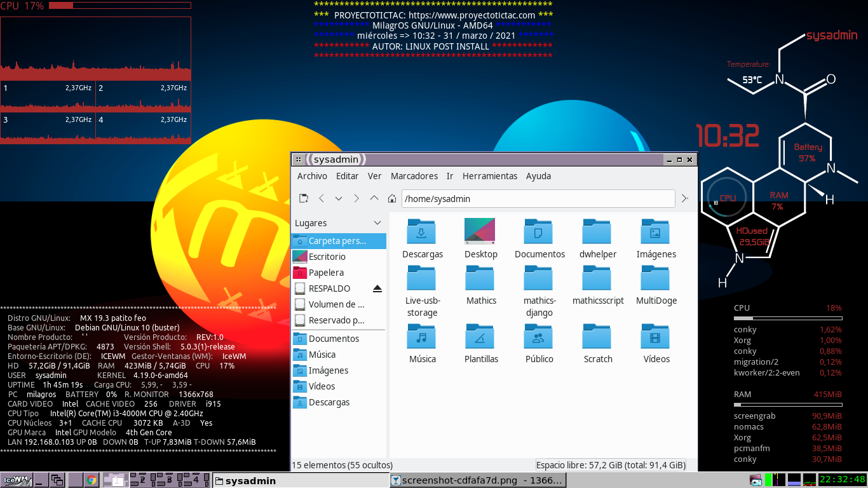
Task: Click the home folder toolbar icon
Action: tap(392, 199)
